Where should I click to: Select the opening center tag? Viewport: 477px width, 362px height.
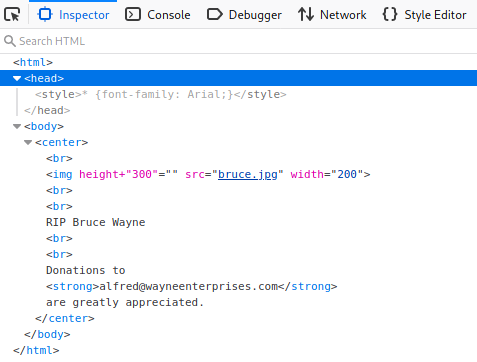(61, 142)
